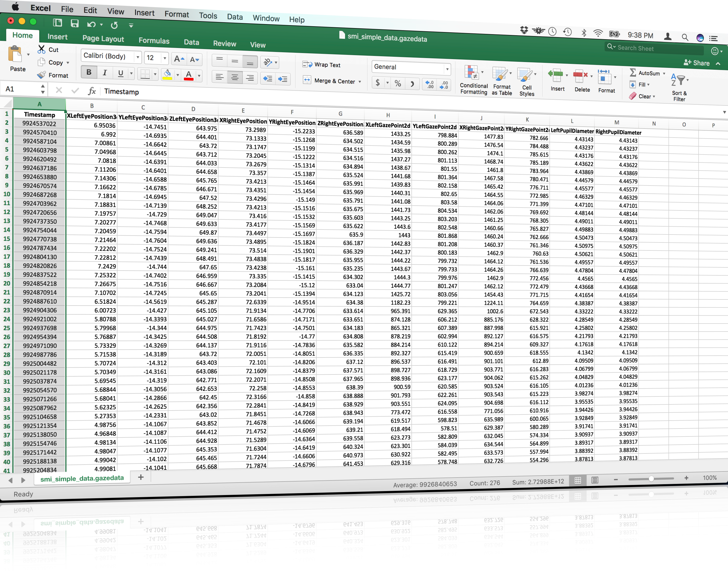Click the Increase Indent icon

point(283,79)
